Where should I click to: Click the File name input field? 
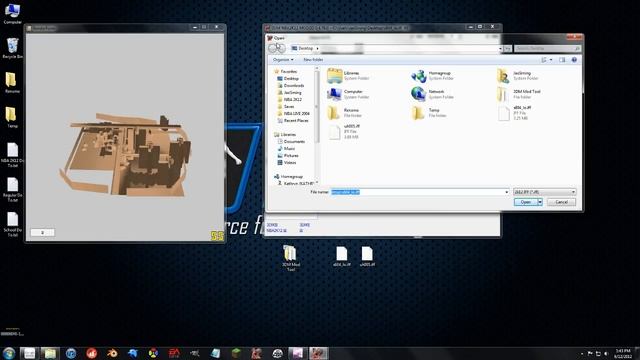click(420, 192)
